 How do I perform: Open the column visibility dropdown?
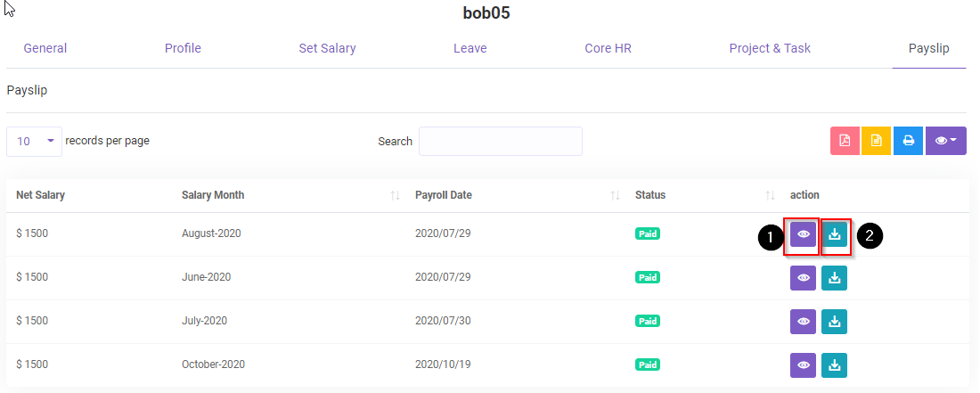[945, 141]
